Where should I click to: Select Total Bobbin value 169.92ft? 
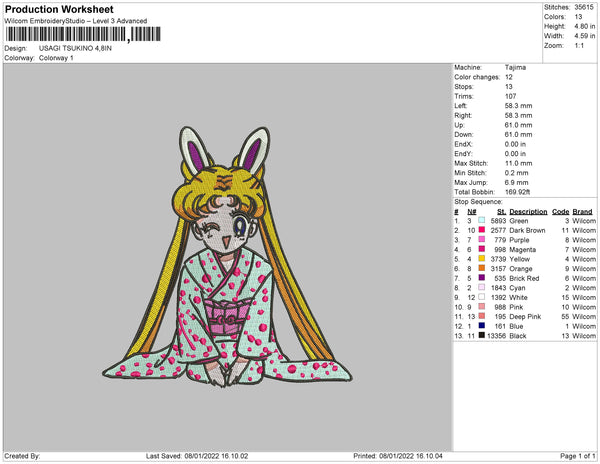517,192
